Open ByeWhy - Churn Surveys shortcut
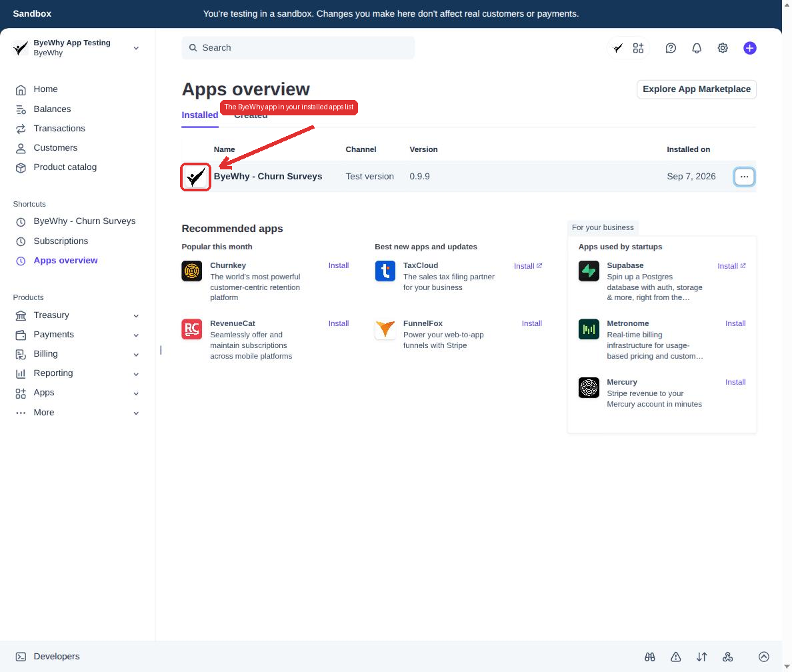 coord(84,221)
